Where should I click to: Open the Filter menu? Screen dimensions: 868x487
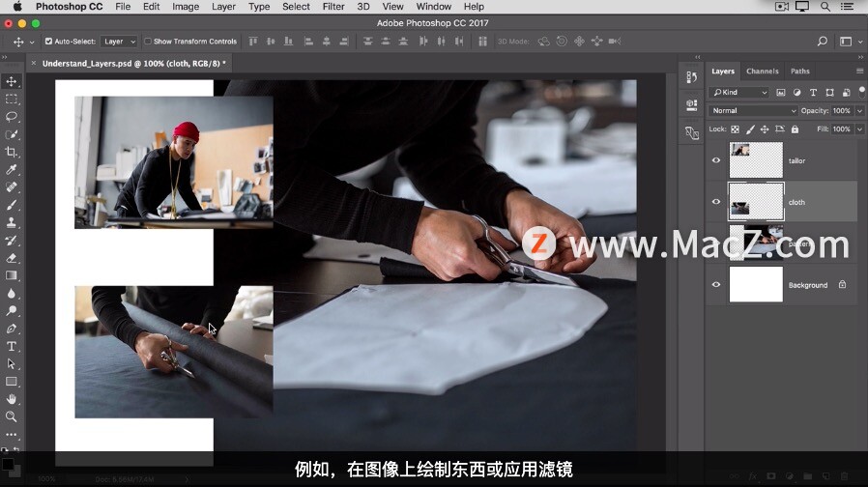[333, 7]
